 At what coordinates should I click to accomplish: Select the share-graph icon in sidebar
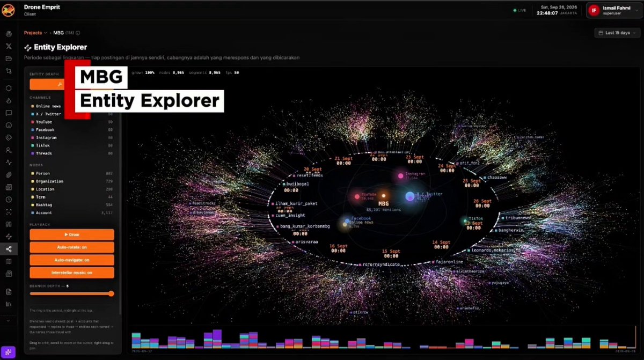point(9,249)
